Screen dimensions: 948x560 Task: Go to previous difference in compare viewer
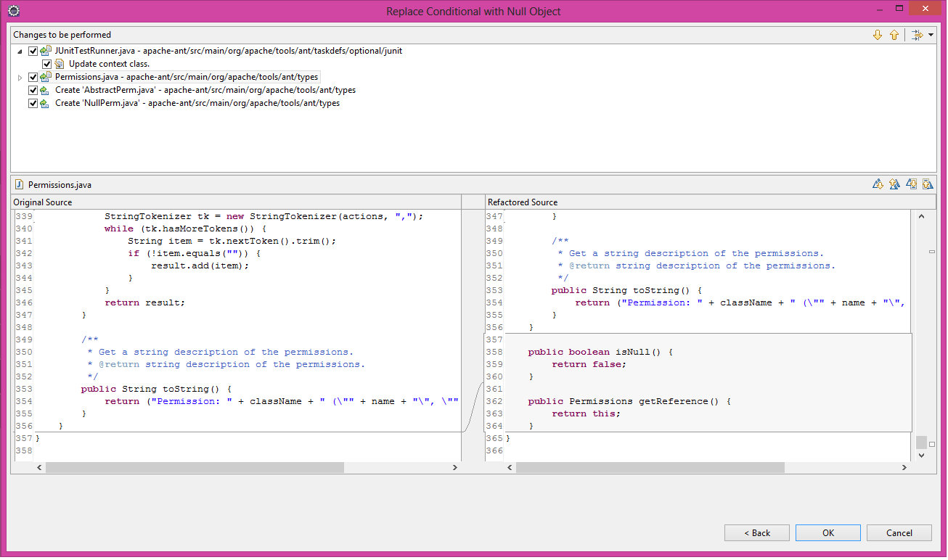click(894, 184)
